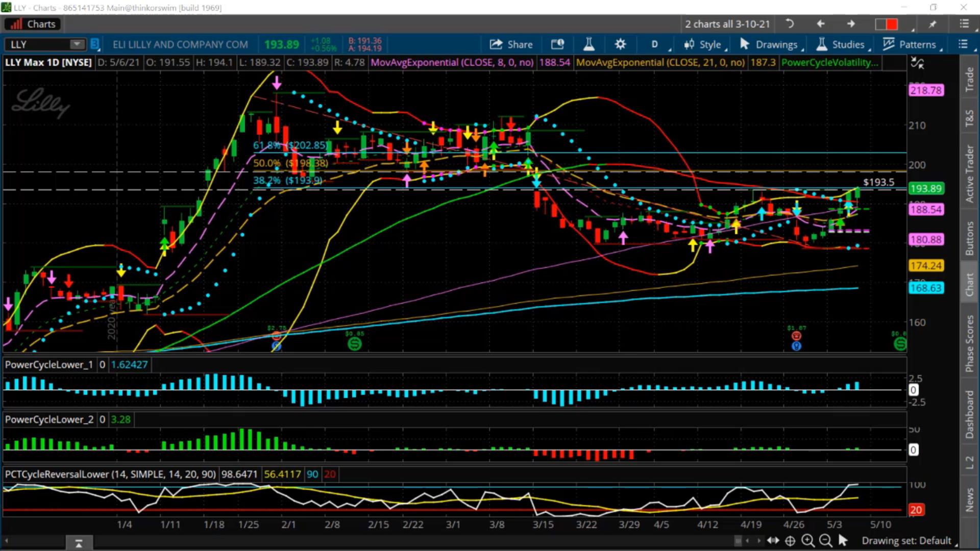The height and width of the screenshot is (551, 980).
Task: Open the Trade side tab
Action: point(969,79)
